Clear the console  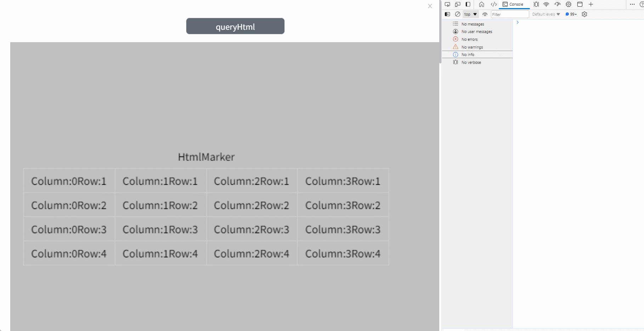[x=458, y=14]
